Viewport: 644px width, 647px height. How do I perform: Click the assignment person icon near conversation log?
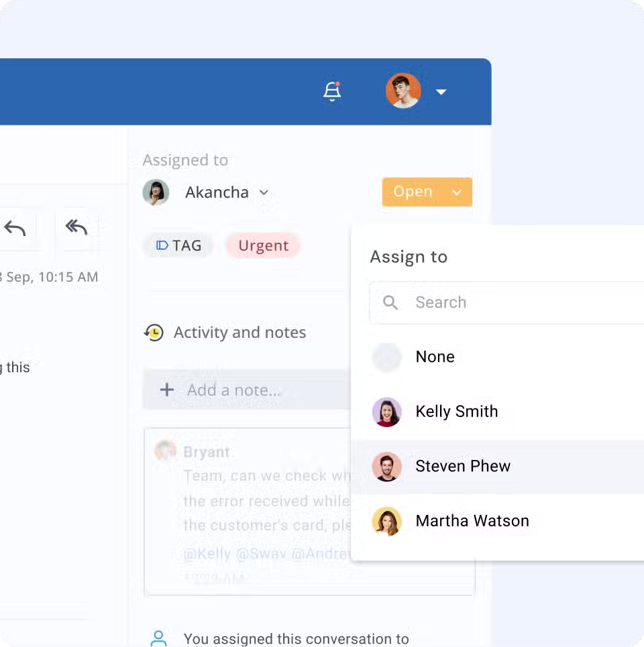[158, 637]
